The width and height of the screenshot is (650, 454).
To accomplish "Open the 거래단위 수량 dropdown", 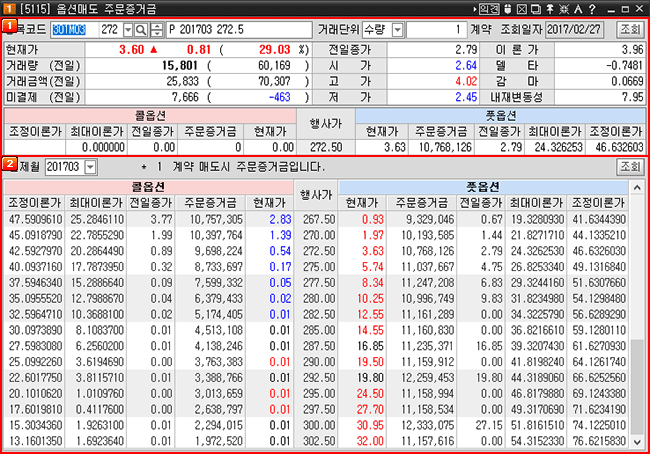I will point(397,30).
